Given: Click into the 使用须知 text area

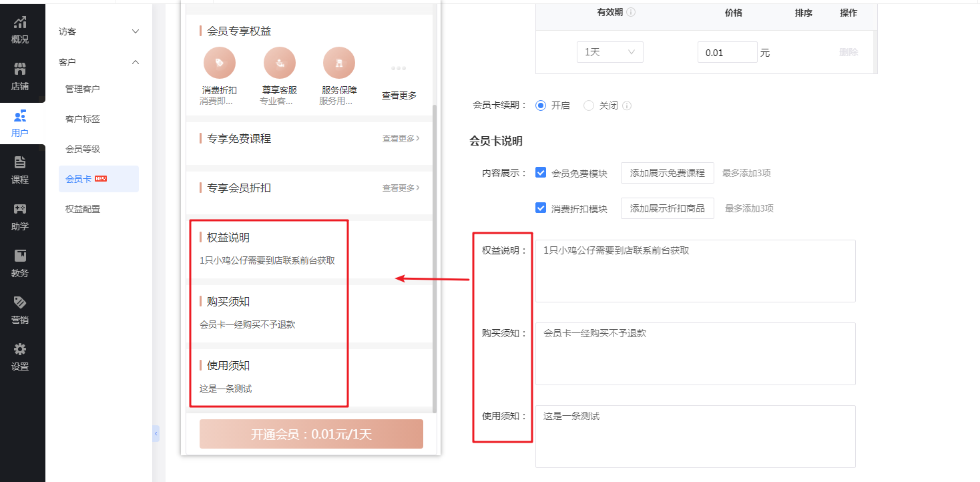Looking at the screenshot, I should 696,437.
